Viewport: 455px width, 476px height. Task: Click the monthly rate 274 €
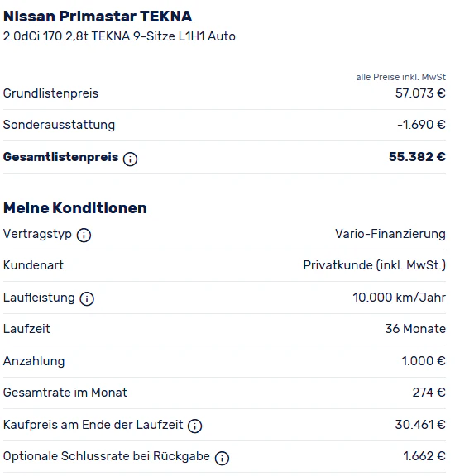[x=429, y=393]
